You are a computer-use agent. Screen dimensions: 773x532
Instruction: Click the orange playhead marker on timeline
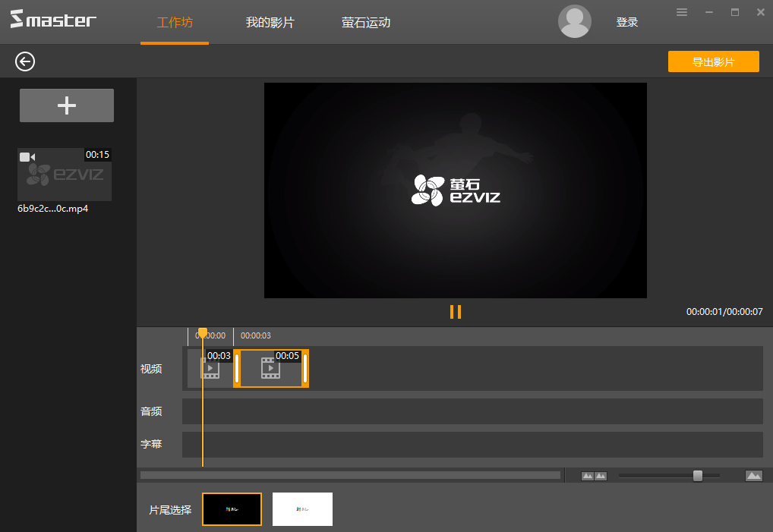[x=203, y=333]
